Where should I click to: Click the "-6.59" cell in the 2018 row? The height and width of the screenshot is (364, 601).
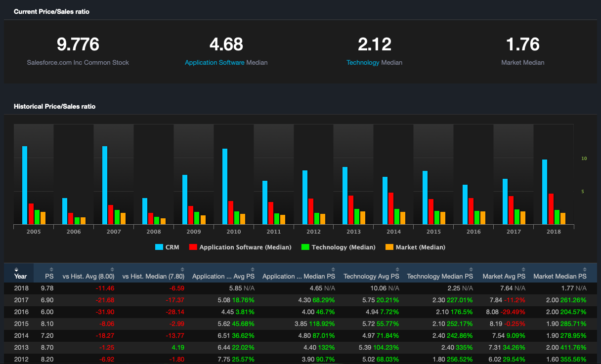(176, 288)
